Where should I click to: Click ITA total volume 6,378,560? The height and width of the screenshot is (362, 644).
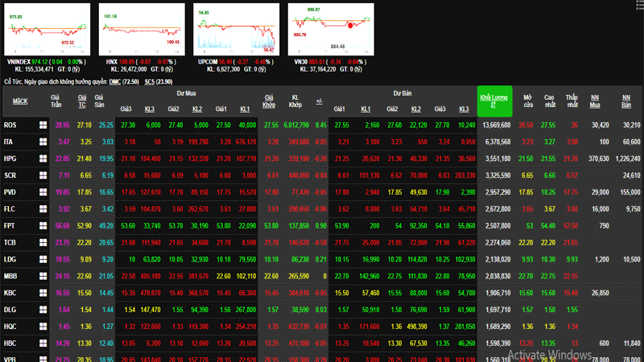click(x=497, y=142)
